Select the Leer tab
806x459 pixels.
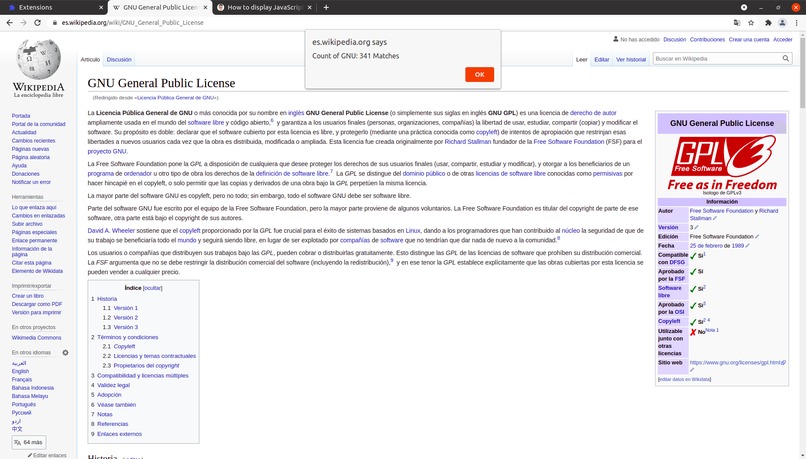pyautogui.click(x=581, y=60)
